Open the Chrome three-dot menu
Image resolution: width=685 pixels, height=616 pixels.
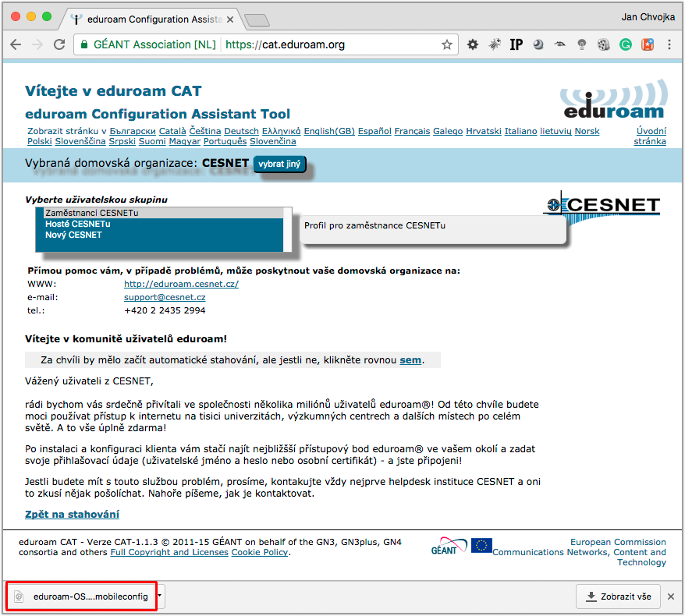pyautogui.click(x=669, y=44)
